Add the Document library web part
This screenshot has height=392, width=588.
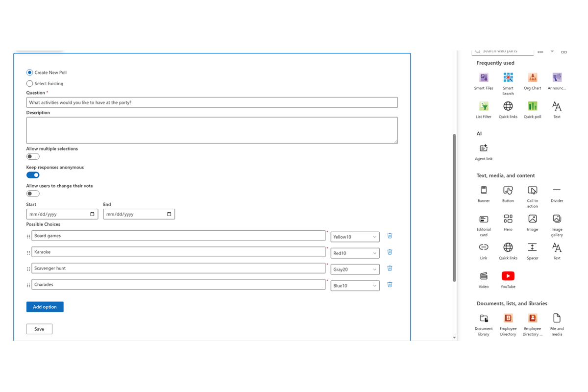click(484, 324)
